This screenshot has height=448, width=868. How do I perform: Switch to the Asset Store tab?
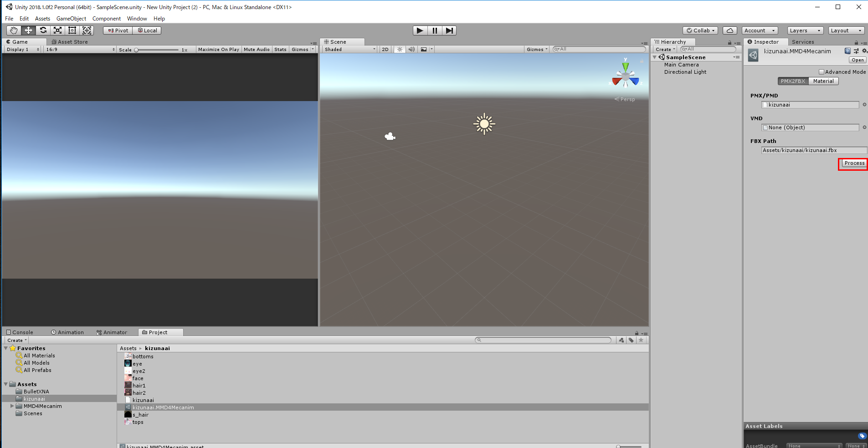tap(70, 42)
